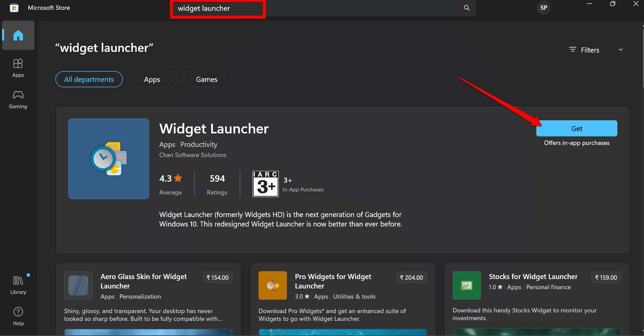The height and width of the screenshot is (336, 644).
Task: Open Aero Glass Skin for Widget Launcher title
Action: click(x=144, y=281)
